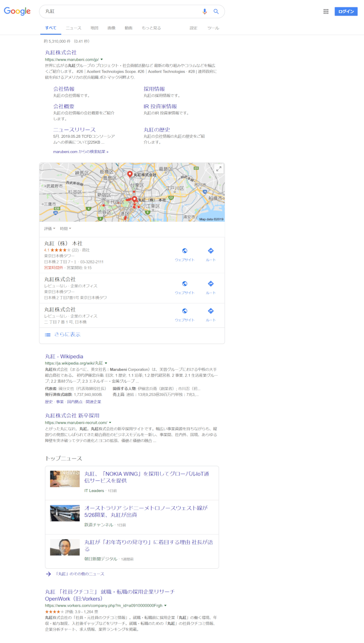Open the もっと見る menu

point(151,28)
